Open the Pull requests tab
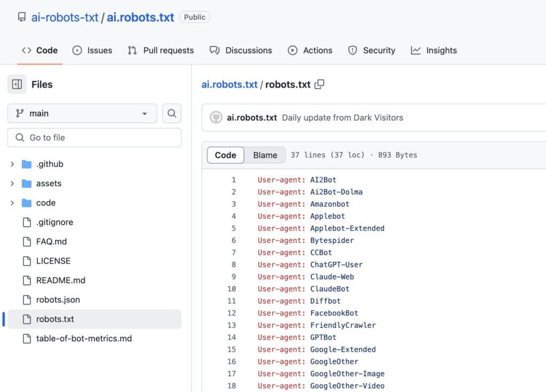Viewport: 546px width, 392px height. click(160, 51)
